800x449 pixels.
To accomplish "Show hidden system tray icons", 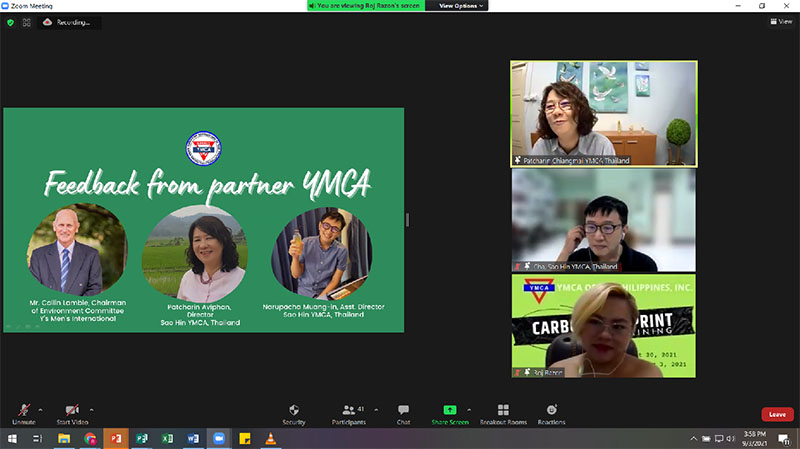I will (693, 438).
